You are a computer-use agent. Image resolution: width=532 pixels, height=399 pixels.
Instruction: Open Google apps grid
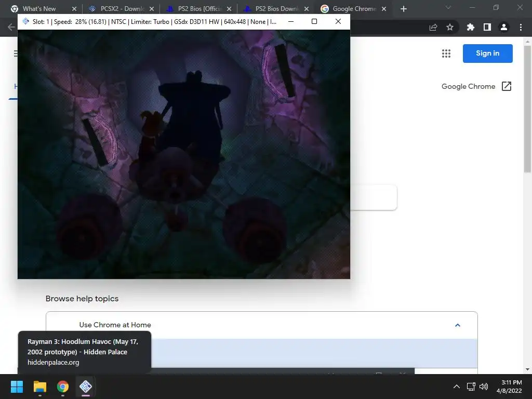(x=446, y=54)
